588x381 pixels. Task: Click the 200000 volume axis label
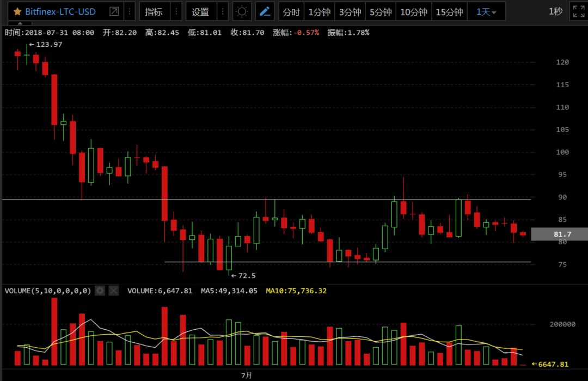[x=562, y=324]
